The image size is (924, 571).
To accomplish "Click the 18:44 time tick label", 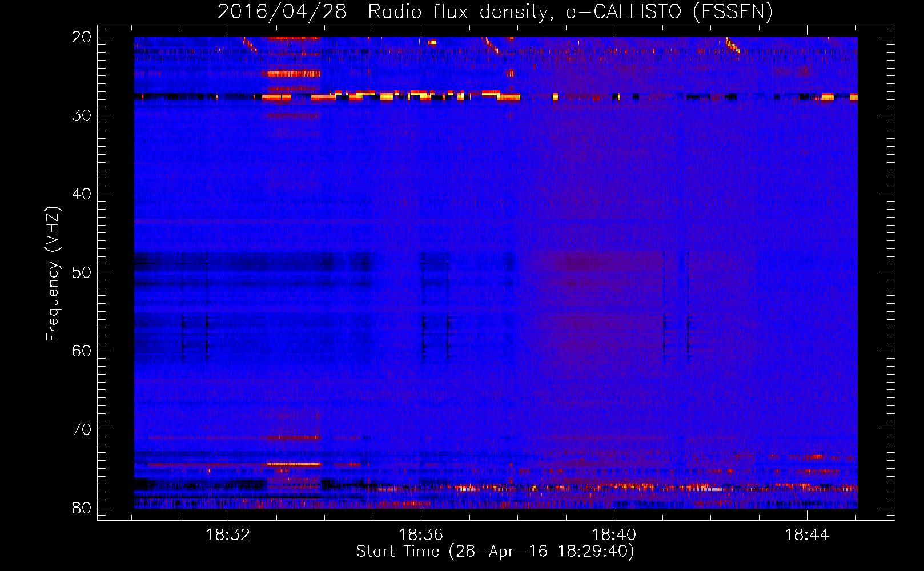I will coord(806,535).
